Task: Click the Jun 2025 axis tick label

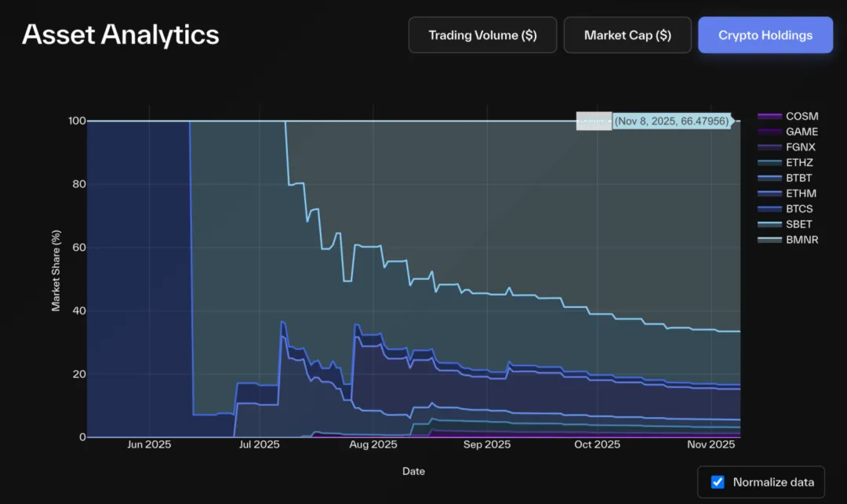Action: [149, 445]
